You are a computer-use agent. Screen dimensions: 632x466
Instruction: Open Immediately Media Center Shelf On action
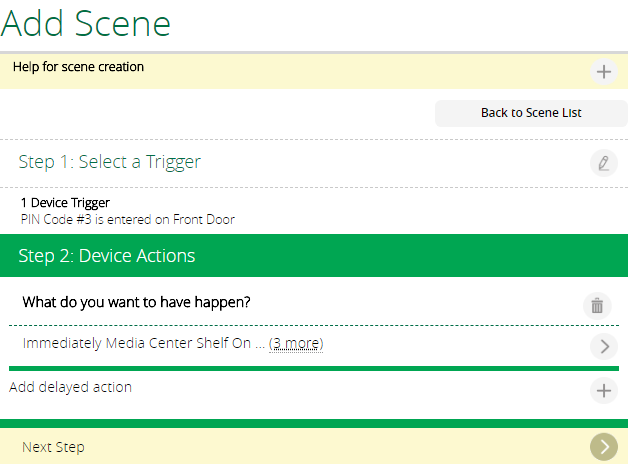pyautogui.click(x=137, y=343)
